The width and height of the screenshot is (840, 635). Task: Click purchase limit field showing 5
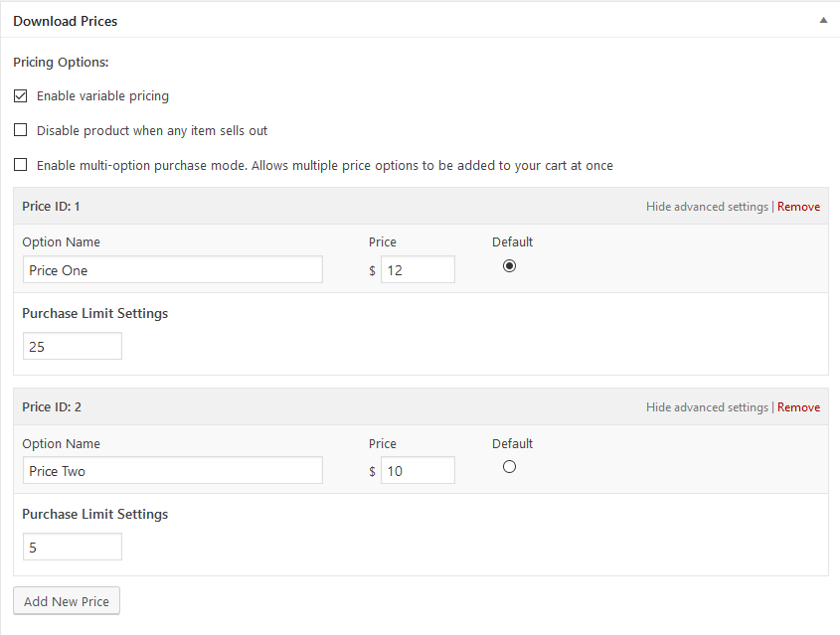click(72, 548)
